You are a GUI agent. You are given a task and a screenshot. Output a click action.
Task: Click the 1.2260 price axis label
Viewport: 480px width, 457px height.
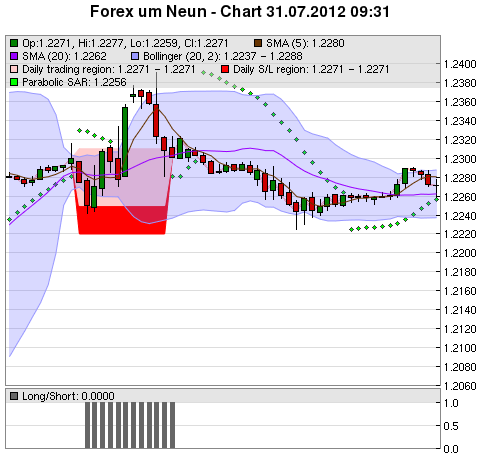click(460, 197)
